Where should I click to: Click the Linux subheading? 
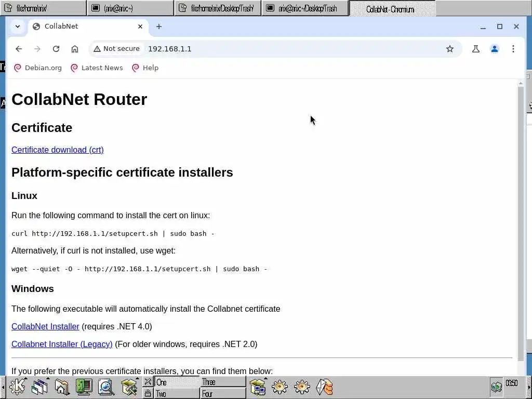tap(24, 196)
